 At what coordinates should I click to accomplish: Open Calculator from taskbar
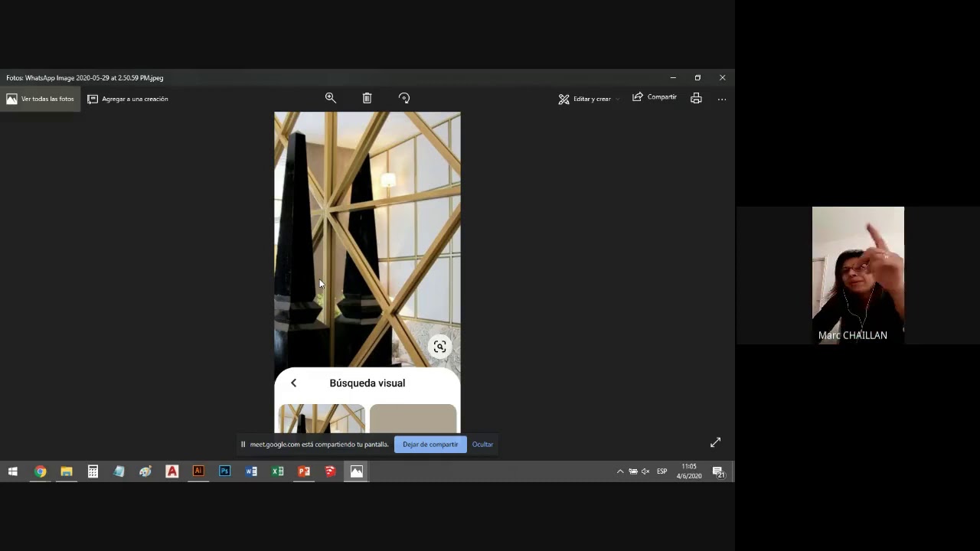[x=93, y=471]
